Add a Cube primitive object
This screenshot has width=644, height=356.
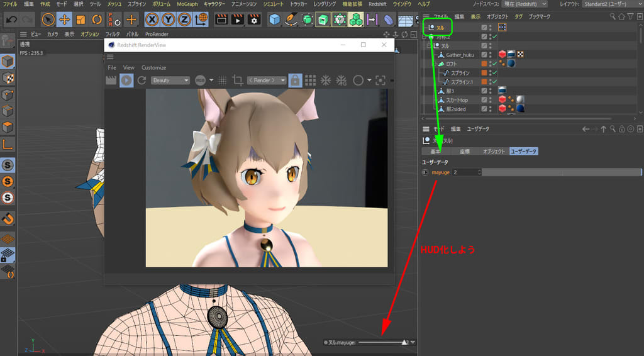pos(274,19)
